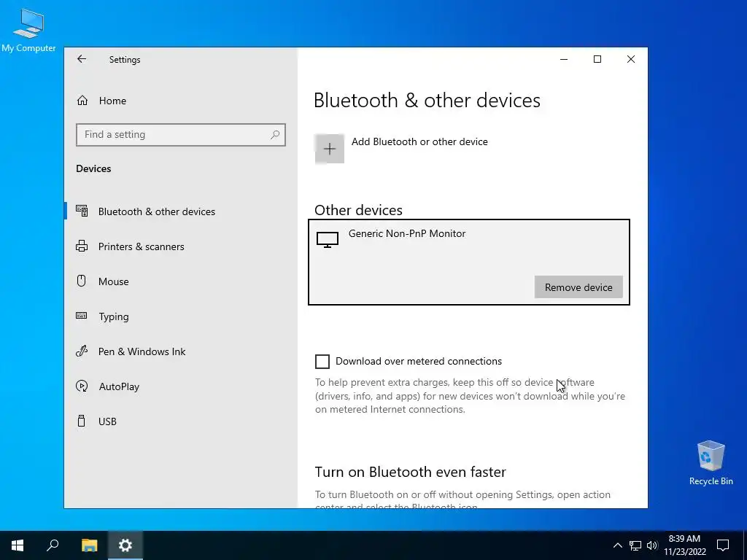The image size is (747, 560).
Task: Click the Settings gear on the taskbar
Action: click(125, 545)
